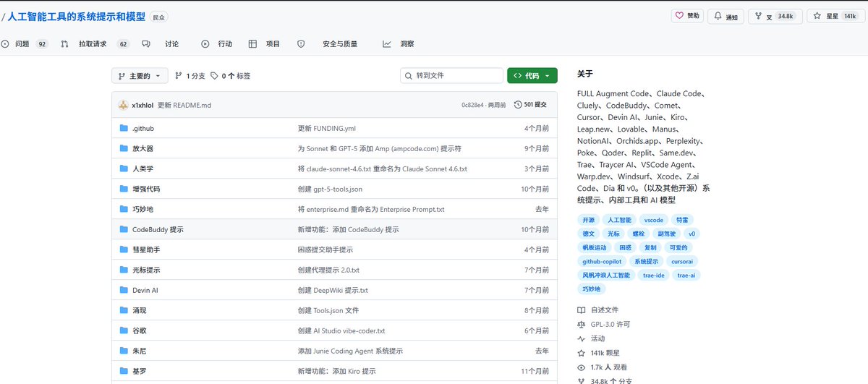Open the 主要的 branch dropdown
Screen dimensions: 868x384
[140, 76]
